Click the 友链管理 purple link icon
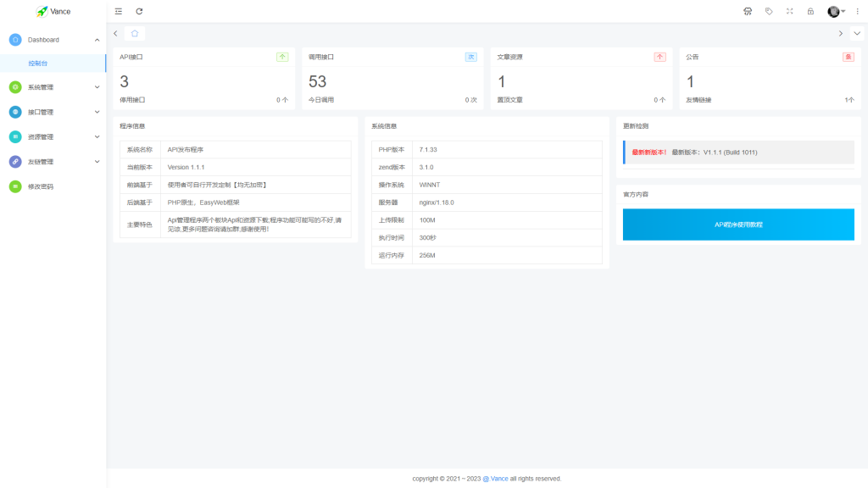868x488 pixels. pyautogui.click(x=15, y=162)
